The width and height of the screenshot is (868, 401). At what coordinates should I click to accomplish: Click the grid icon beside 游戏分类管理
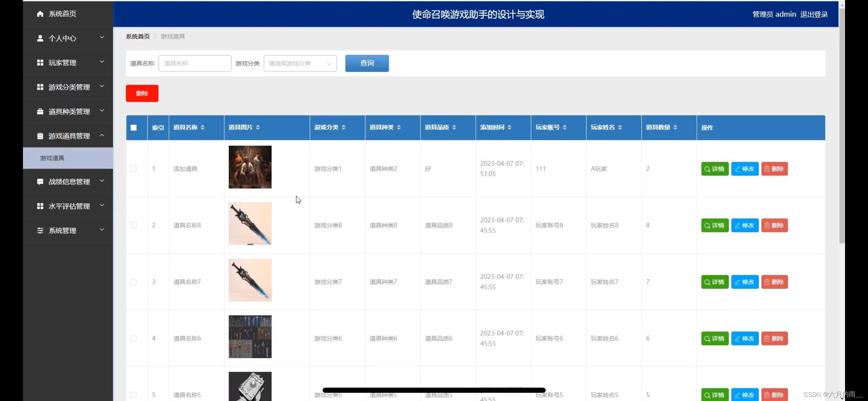40,87
